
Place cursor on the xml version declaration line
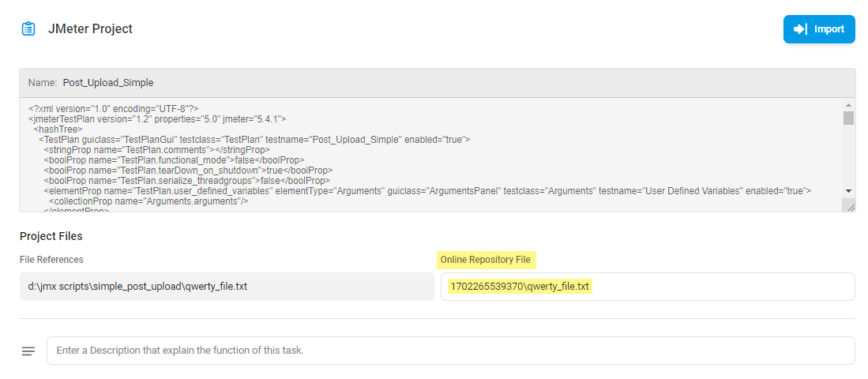[114, 108]
